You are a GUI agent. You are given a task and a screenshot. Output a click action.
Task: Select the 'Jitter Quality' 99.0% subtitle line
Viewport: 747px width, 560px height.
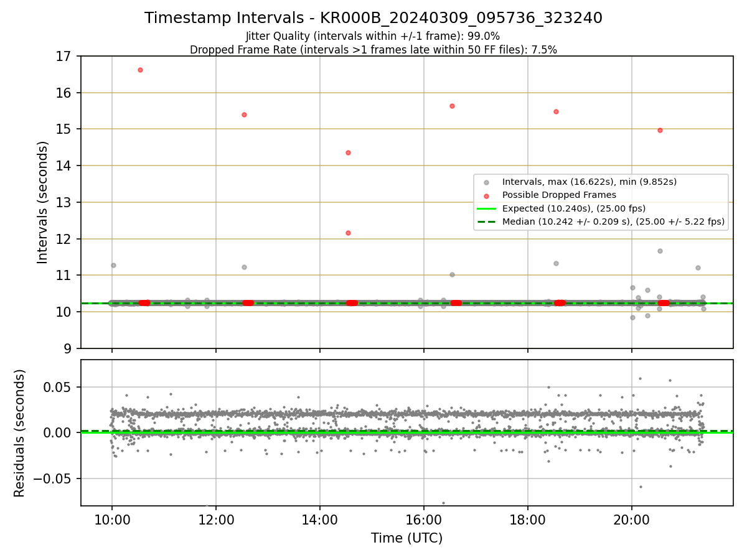click(373, 36)
